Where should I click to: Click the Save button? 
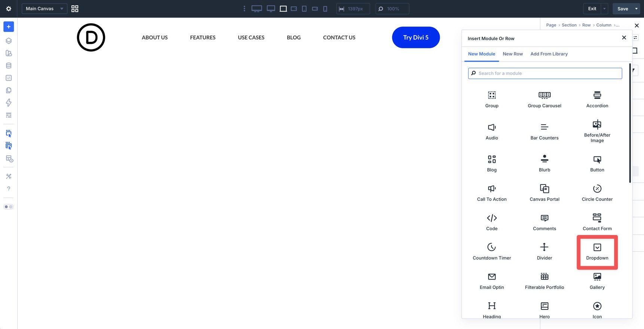(x=623, y=9)
